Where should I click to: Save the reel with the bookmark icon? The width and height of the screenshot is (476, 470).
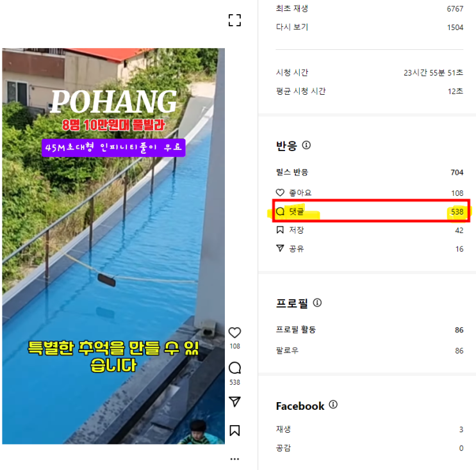coord(234,430)
